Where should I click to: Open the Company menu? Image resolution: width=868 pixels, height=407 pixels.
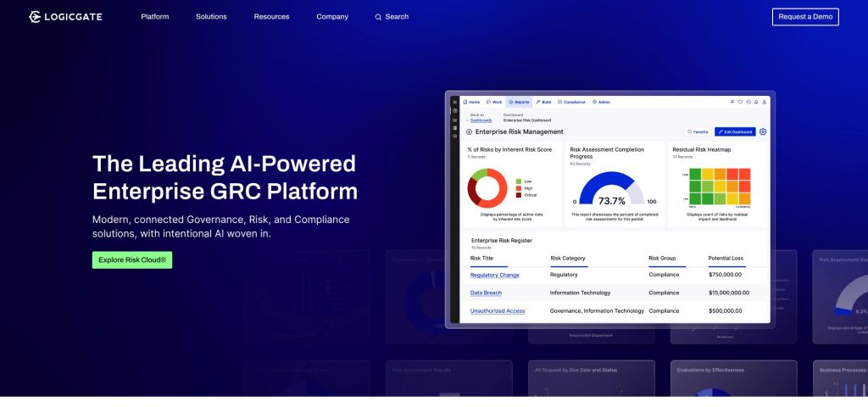tap(332, 17)
